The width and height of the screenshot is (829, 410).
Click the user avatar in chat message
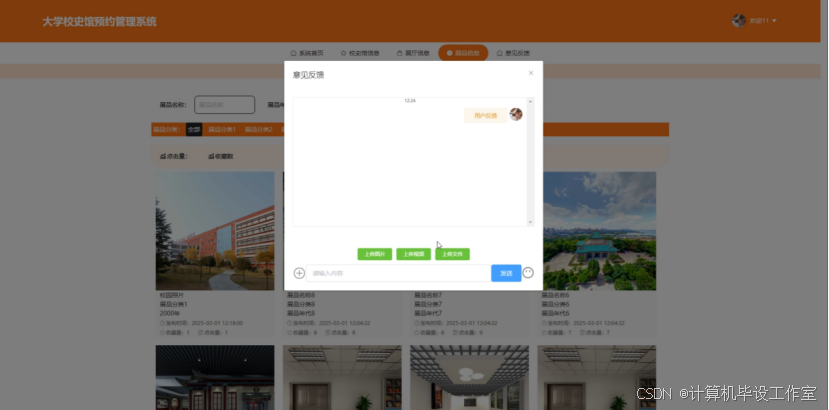tap(515, 114)
